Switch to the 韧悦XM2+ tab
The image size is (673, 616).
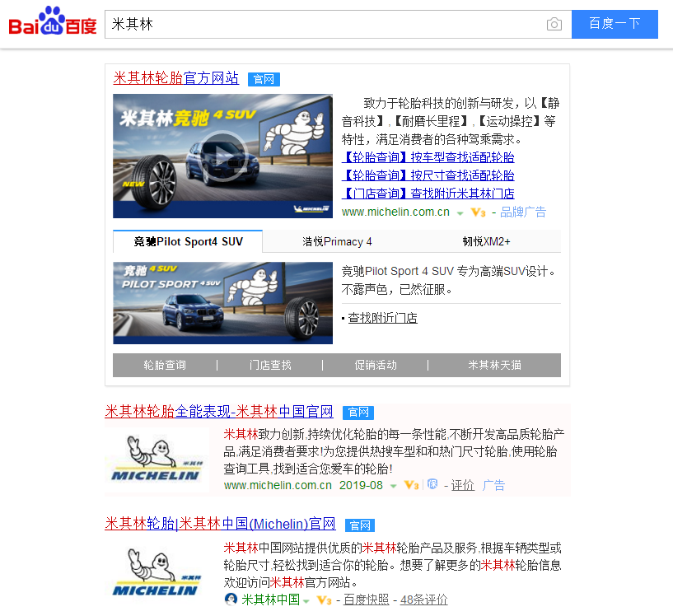(x=486, y=241)
